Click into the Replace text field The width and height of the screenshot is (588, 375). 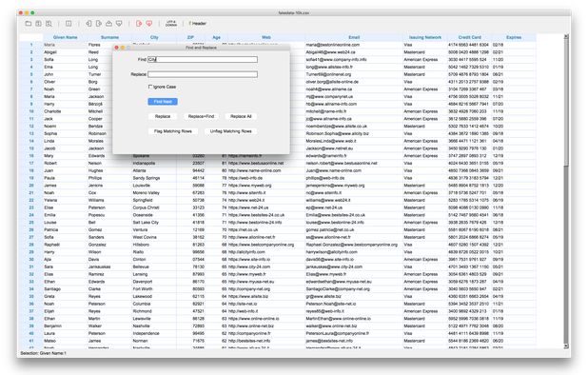pyautogui.click(x=203, y=74)
